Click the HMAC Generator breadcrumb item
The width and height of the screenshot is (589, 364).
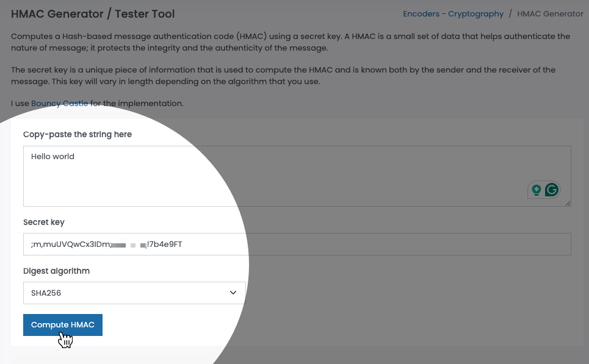(x=550, y=13)
